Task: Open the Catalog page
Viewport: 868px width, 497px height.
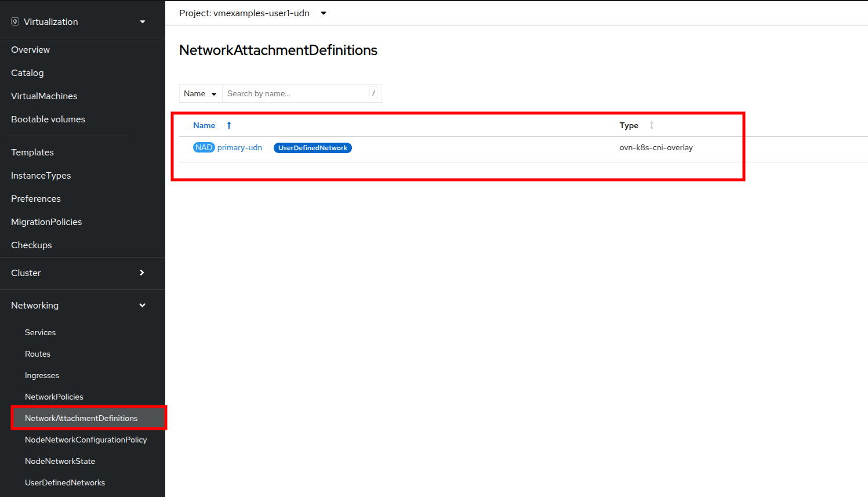Action: click(x=27, y=72)
